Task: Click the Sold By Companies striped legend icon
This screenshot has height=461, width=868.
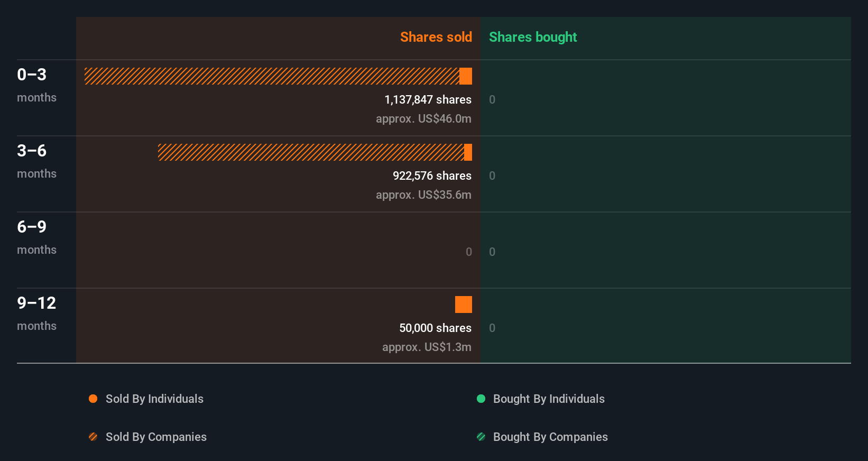Action: [x=93, y=437]
